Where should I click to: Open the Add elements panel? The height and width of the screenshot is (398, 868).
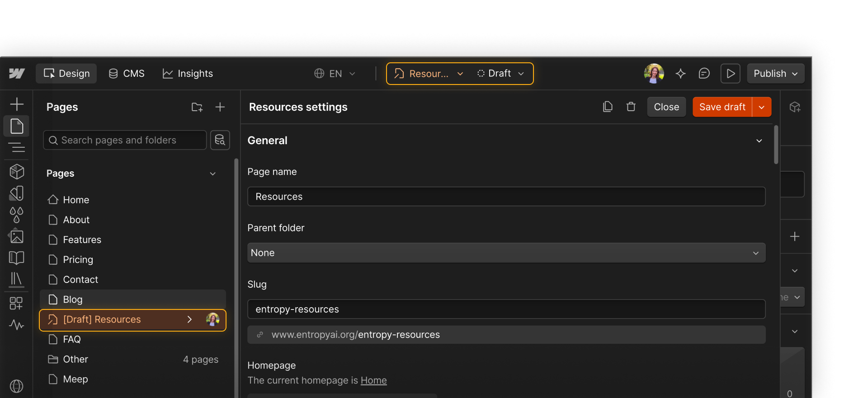click(x=17, y=104)
